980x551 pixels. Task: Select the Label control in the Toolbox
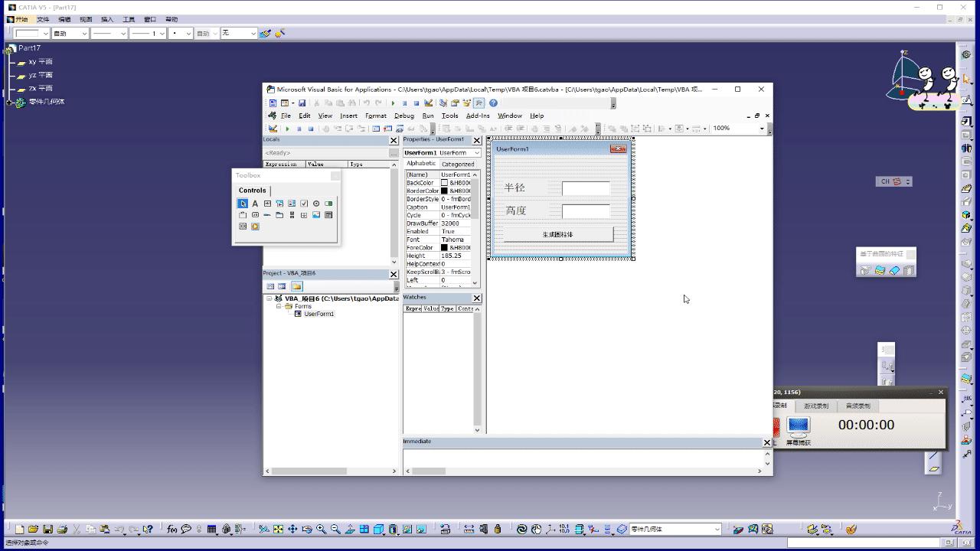pyautogui.click(x=255, y=204)
